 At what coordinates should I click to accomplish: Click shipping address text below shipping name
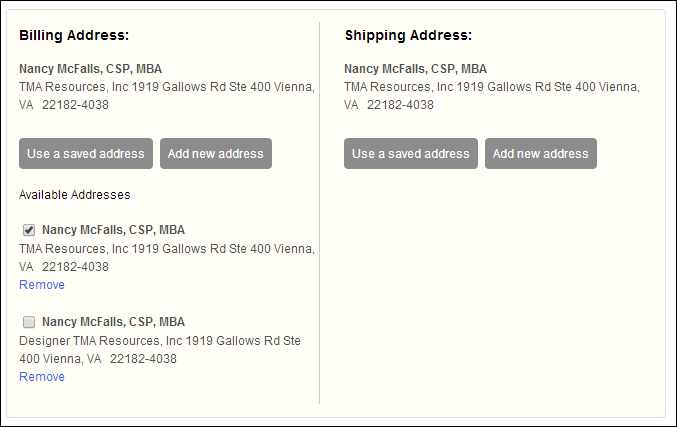click(x=492, y=87)
